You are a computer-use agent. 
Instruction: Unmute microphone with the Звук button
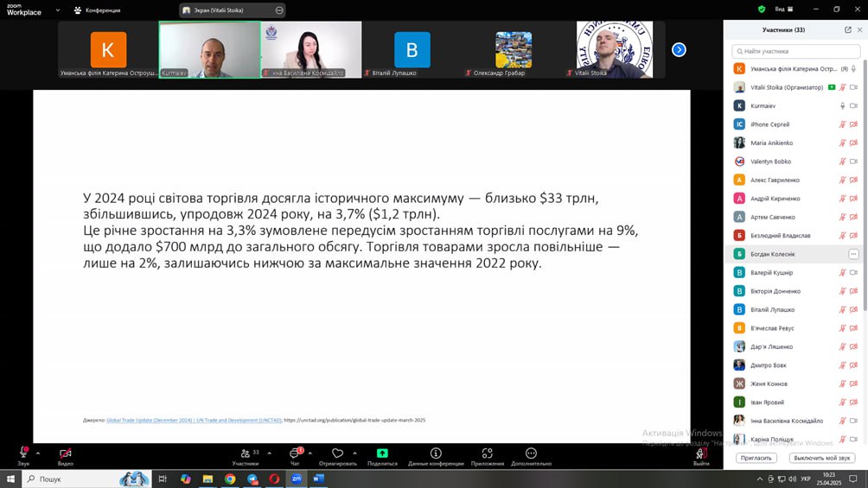pos(23,453)
